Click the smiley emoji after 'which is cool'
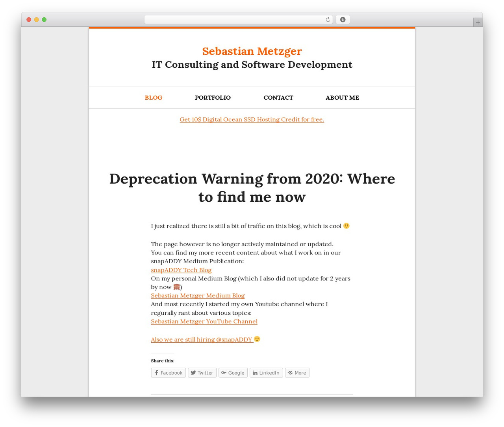 (x=346, y=226)
